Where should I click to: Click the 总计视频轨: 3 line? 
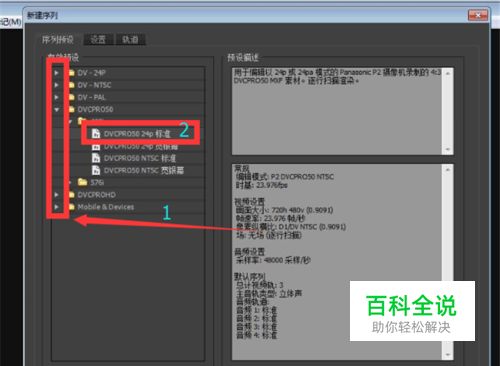259,285
